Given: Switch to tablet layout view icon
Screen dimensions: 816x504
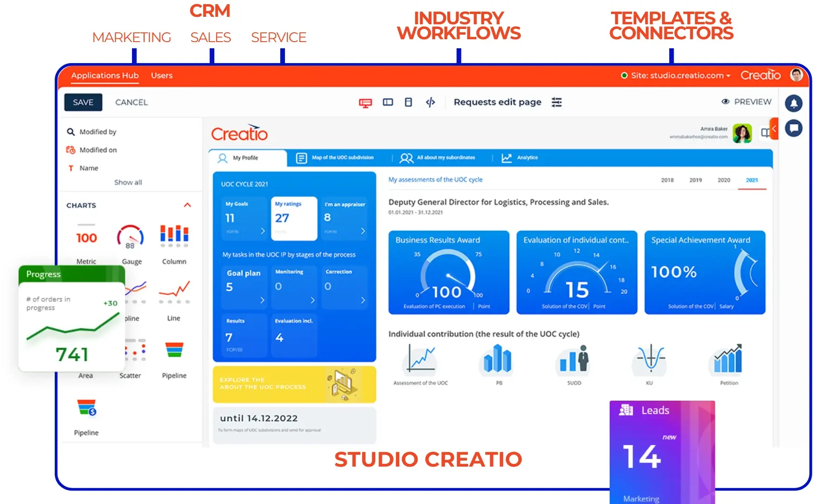Looking at the screenshot, I should (x=388, y=102).
